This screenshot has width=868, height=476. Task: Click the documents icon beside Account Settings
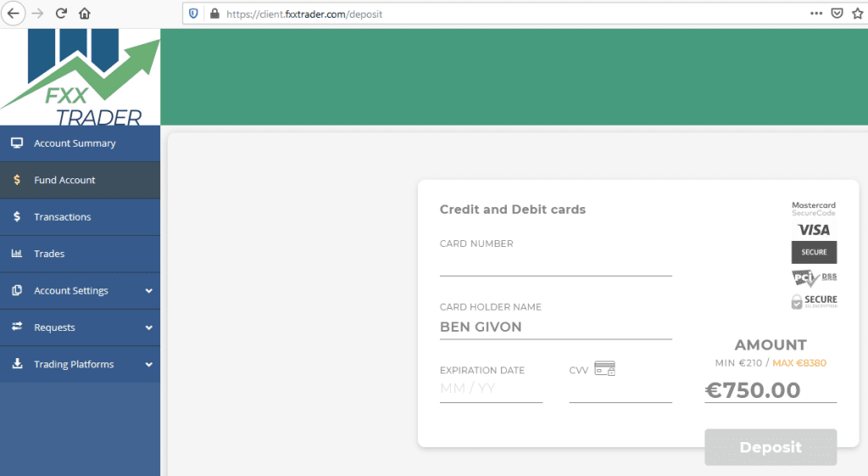click(17, 290)
